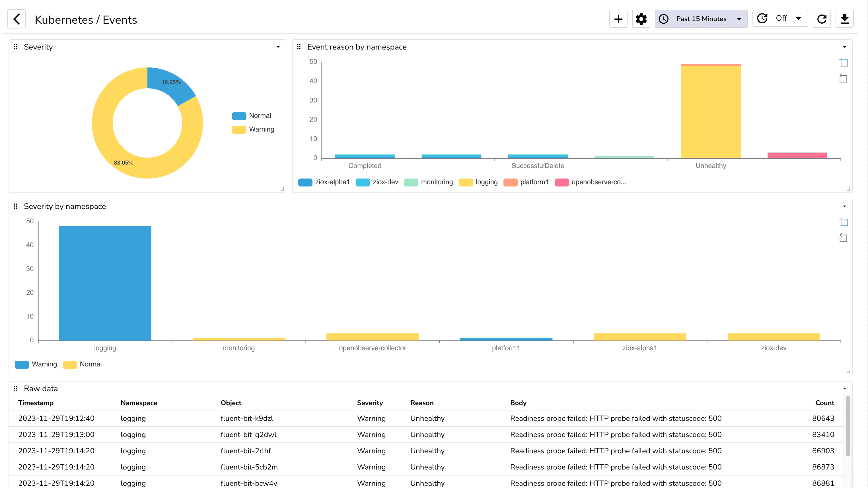Open dashboard settings with the gear icon

point(641,19)
